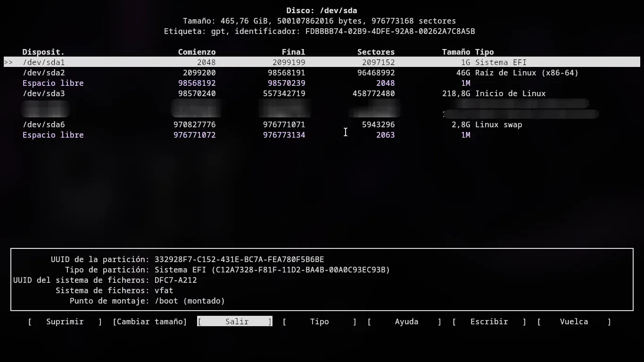This screenshot has width=644, height=362.
Task: Click the 5943296 sectors value
Action: click(x=378, y=124)
